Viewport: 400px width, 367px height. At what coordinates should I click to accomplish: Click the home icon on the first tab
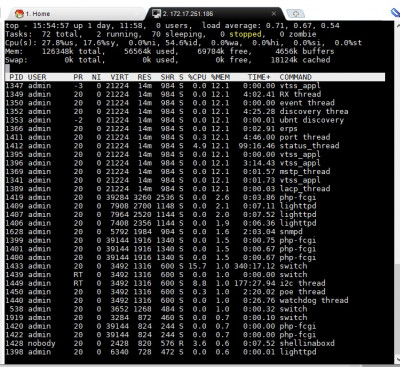[20, 14]
